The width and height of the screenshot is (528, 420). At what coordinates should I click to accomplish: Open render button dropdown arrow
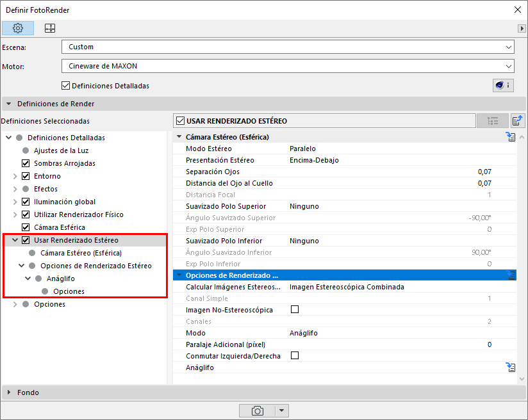click(x=282, y=410)
